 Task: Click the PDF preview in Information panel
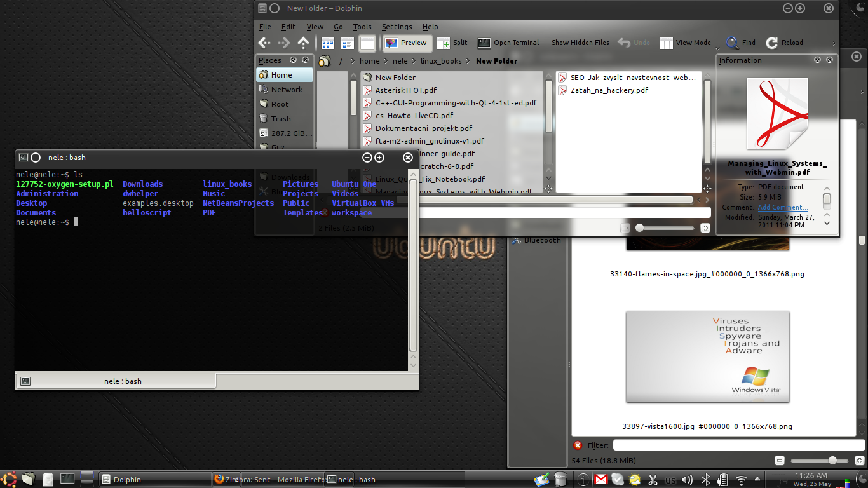pos(777,113)
